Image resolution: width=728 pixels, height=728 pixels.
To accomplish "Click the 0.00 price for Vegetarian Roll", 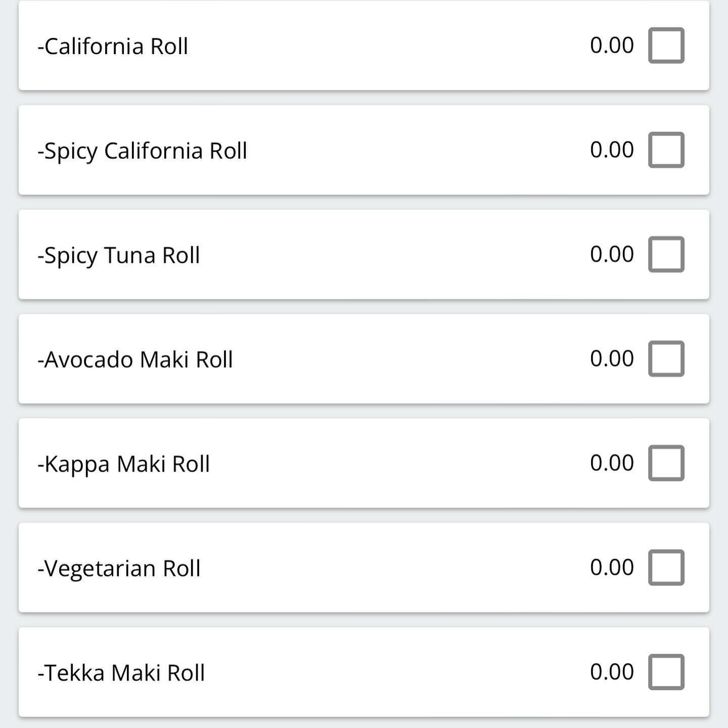I will (x=612, y=567).
